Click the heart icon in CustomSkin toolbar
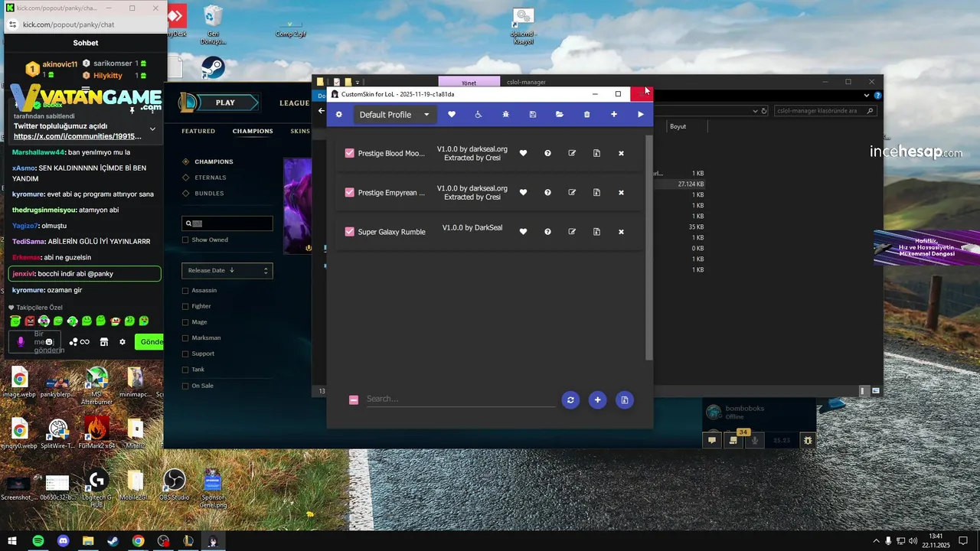 pyautogui.click(x=452, y=115)
